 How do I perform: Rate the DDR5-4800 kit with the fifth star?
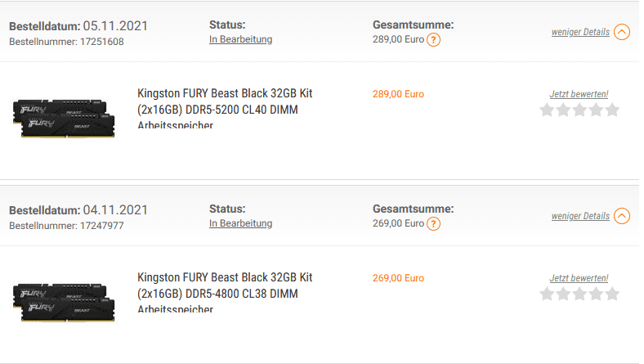[612, 294]
